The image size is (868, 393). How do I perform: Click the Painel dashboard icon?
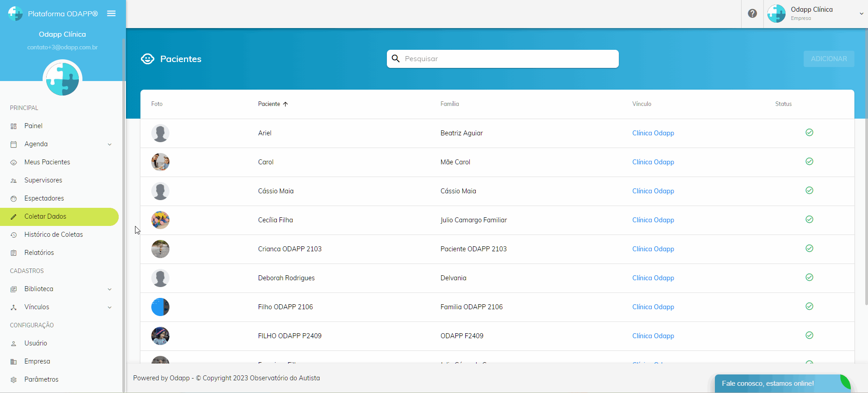(14, 126)
